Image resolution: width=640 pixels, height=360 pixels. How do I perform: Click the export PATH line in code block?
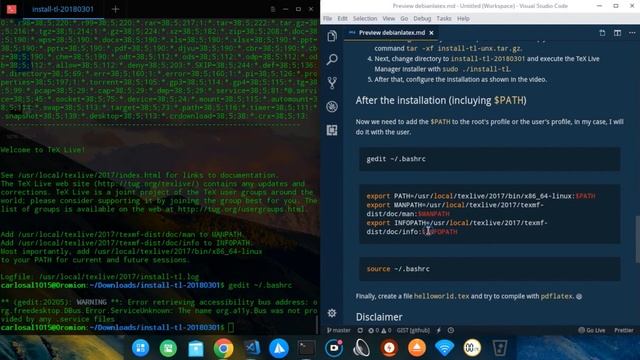click(x=480, y=196)
